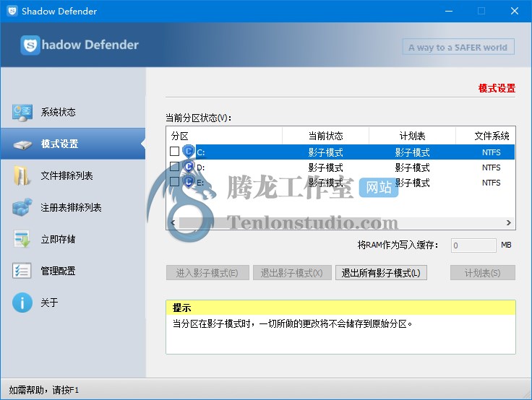Click the shield icon of partition E:
This screenshot has height=400, width=532.
coord(189,182)
